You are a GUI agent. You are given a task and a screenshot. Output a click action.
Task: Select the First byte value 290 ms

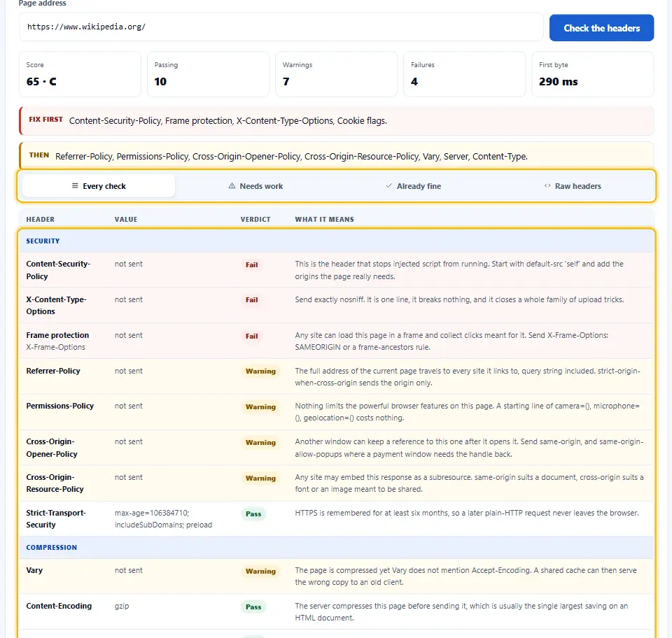tap(558, 82)
